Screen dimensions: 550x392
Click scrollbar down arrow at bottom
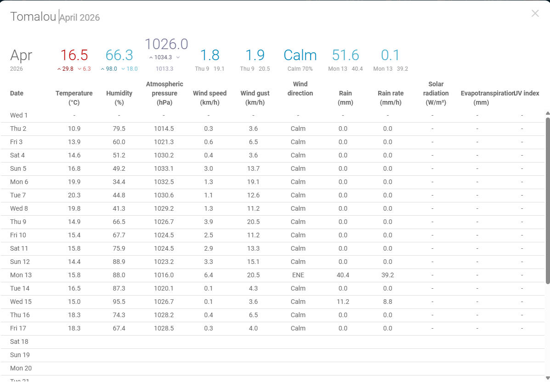click(x=547, y=377)
